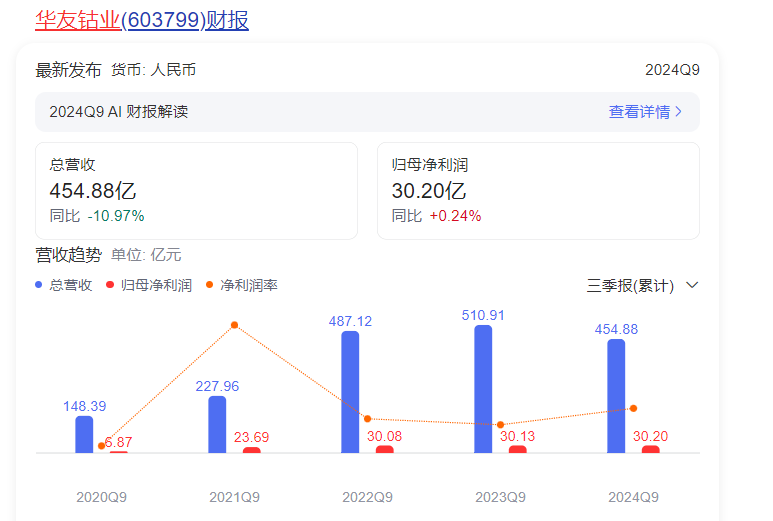The height and width of the screenshot is (521, 773).
Task: Click the 454.88 chart value label
Action: click(x=616, y=329)
